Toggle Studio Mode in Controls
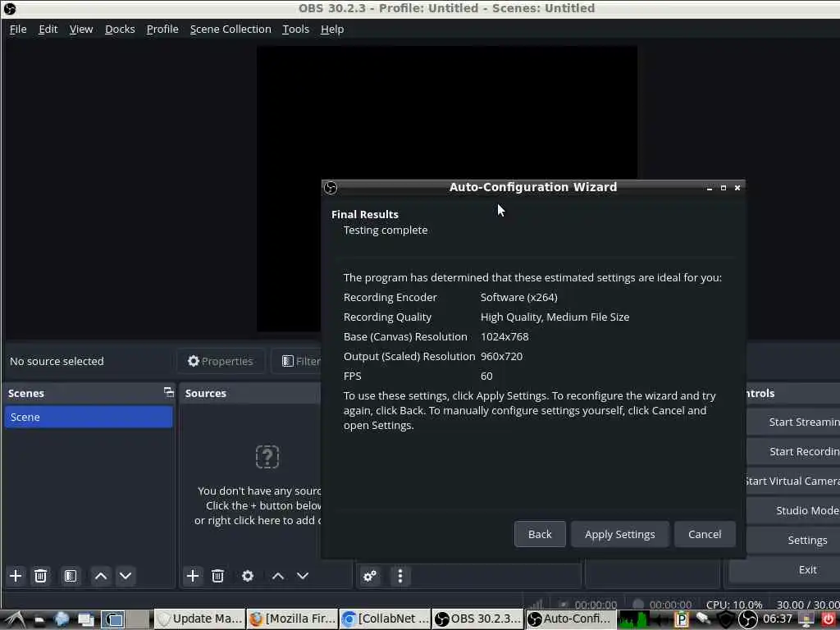840x630 pixels. pyautogui.click(x=793, y=510)
